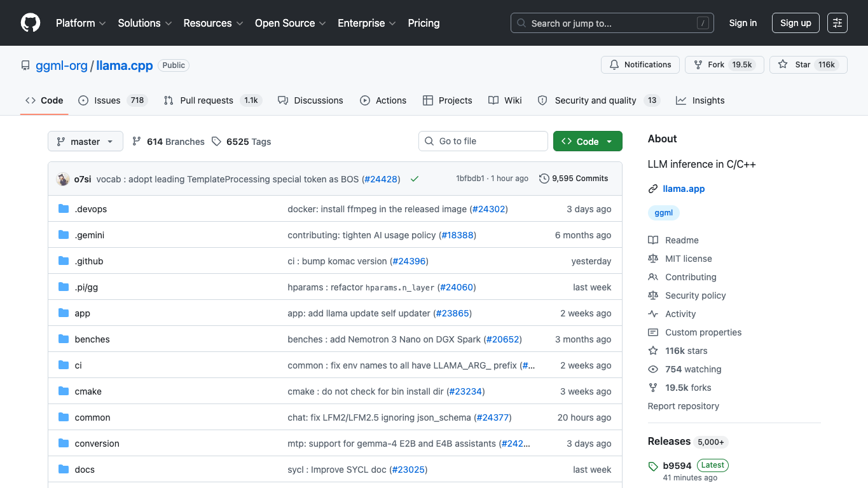Open the cmake folder icon
Screen dimensions: 868x488
coord(64,391)
